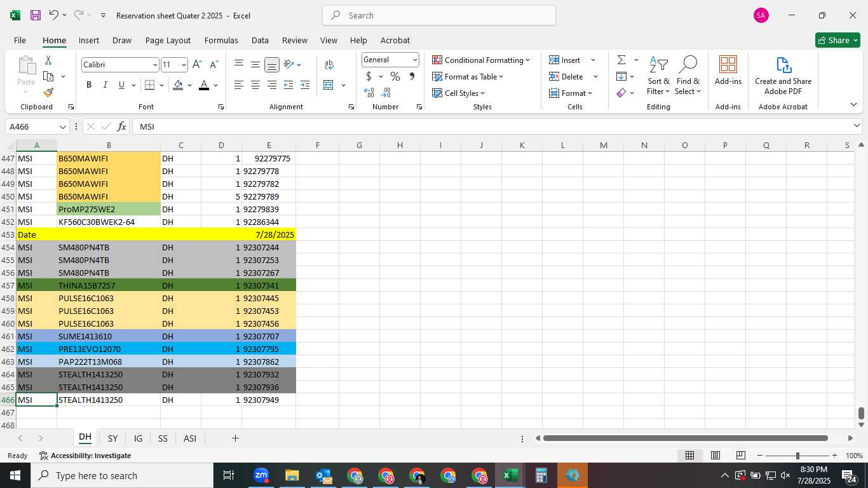The width and height of the screenshot is (868, 488).
Task: Open Sort & Filter
Action: 658,76
